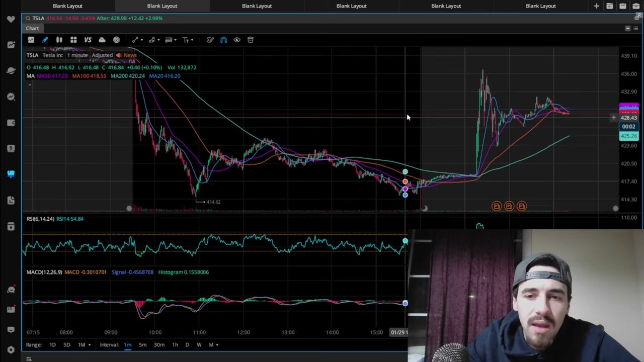Viewport: 644px width, 362px height.
Task: Set interval to 30m
Action: pos(159,345)
